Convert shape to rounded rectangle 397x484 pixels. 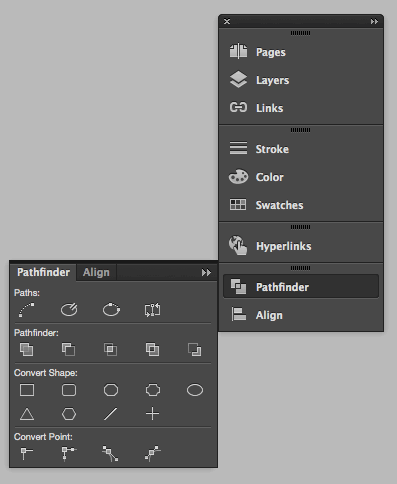[x=69, y=390]
